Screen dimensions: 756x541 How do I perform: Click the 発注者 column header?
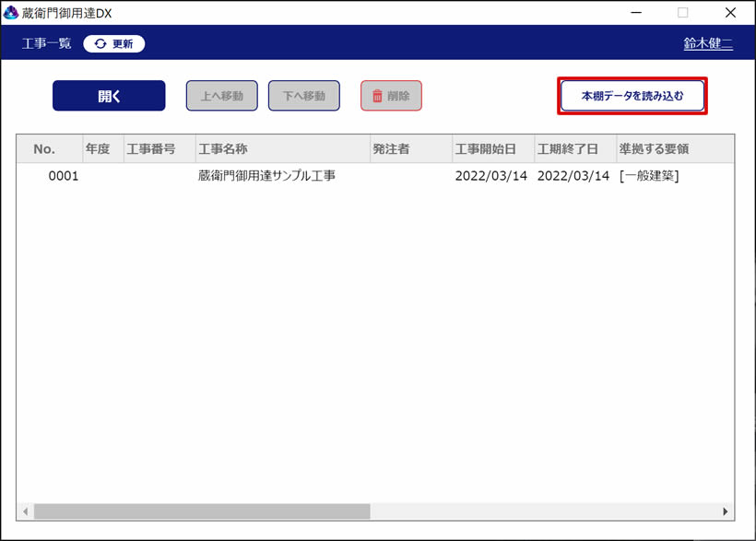coord(411,149)
